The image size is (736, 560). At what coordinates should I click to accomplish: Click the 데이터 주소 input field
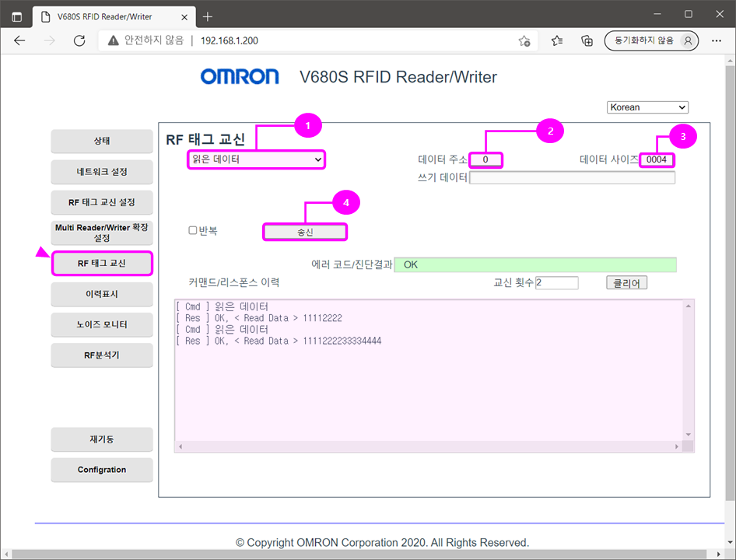(485, 159)
